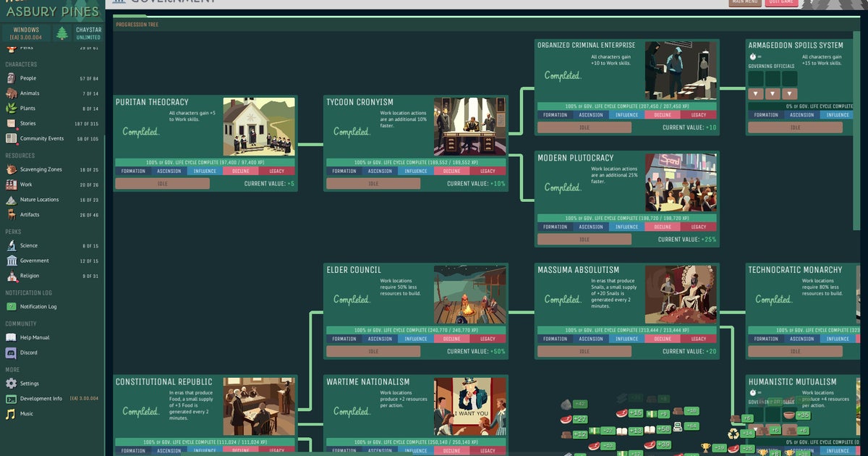Expand second governing official dropdown in Armageddon Spoils
868x456 pixels.
(x=773, y=94)
